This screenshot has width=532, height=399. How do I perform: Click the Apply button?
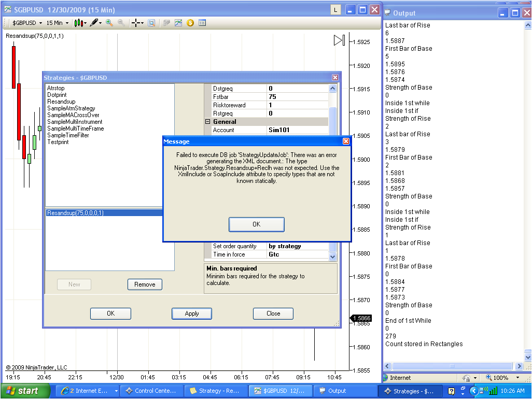(x=192, y=313)
